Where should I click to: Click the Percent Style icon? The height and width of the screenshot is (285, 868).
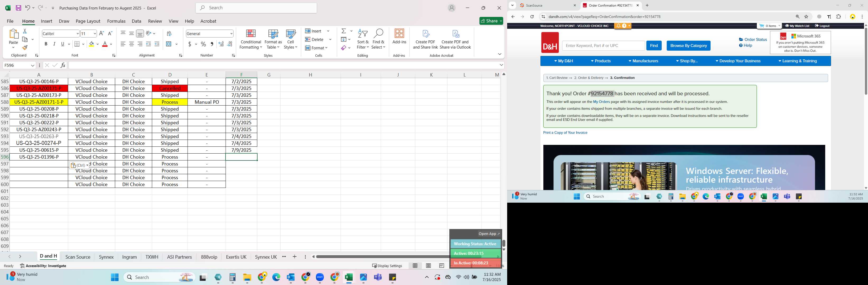[203, 44]
